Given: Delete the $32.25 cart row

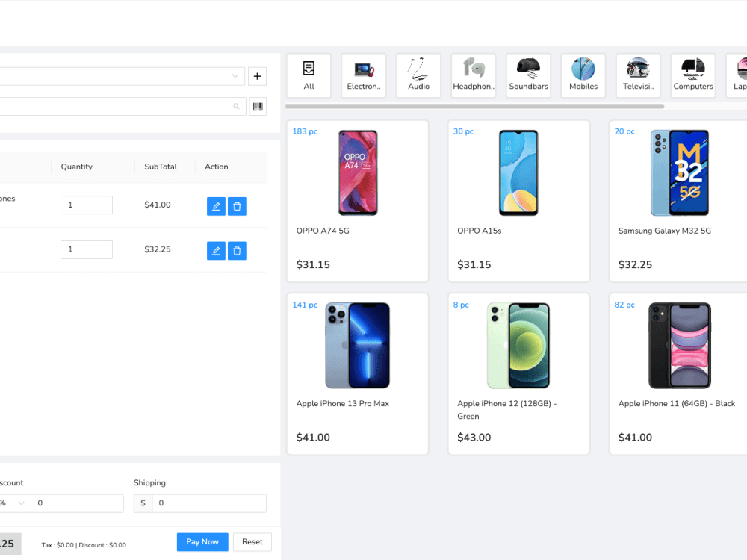Looking at the screenshot, I should pos(237,250).
